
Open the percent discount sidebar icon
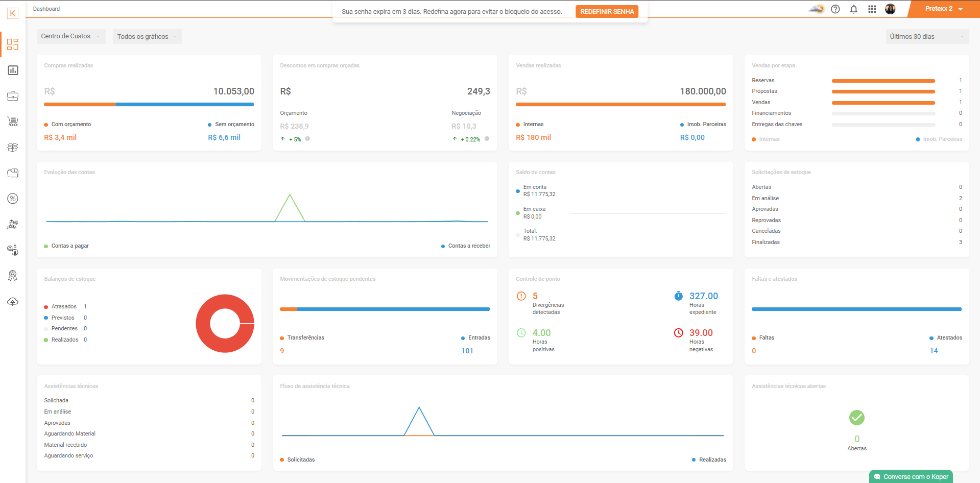tap(13, 199)
